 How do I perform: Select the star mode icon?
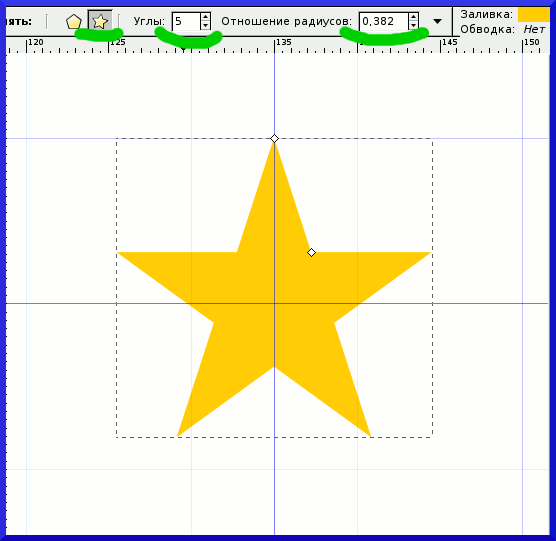point(100,22)
